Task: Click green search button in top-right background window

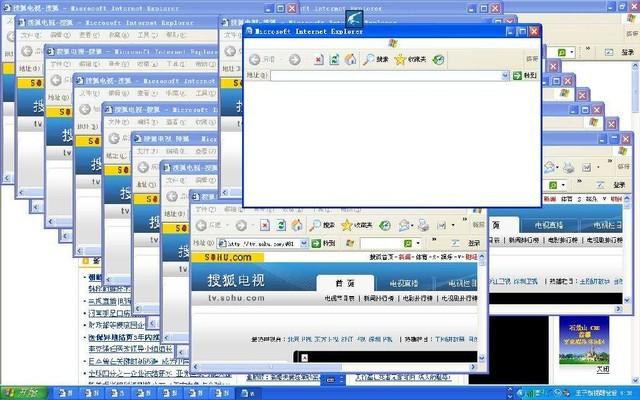Action: pos(561,53)
